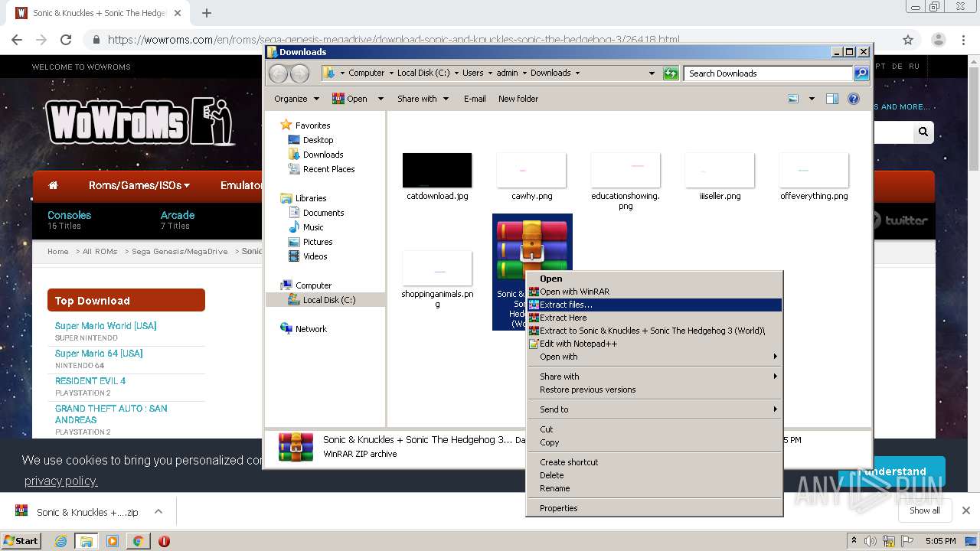
Task: Open download item options chevron
Action: pos(158,511)
